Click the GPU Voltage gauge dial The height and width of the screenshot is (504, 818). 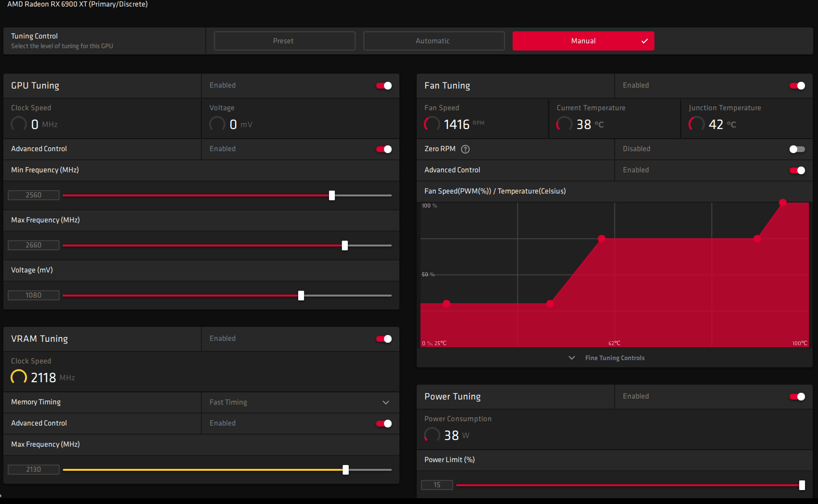(x=217, y=124)
